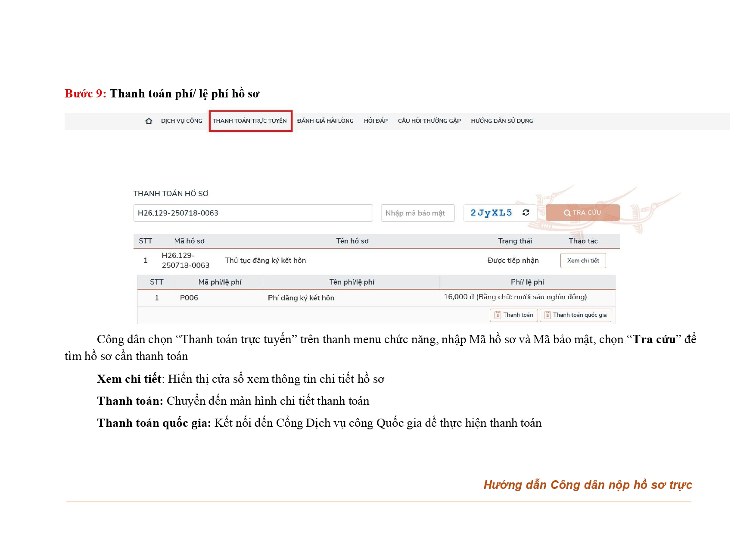Refresh the captcha code icon

526,213
